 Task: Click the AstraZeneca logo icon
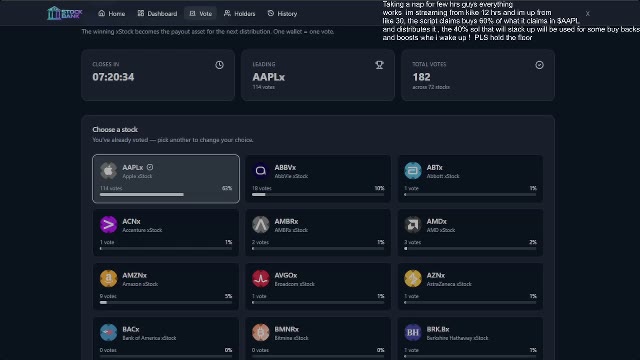[413, 278]
